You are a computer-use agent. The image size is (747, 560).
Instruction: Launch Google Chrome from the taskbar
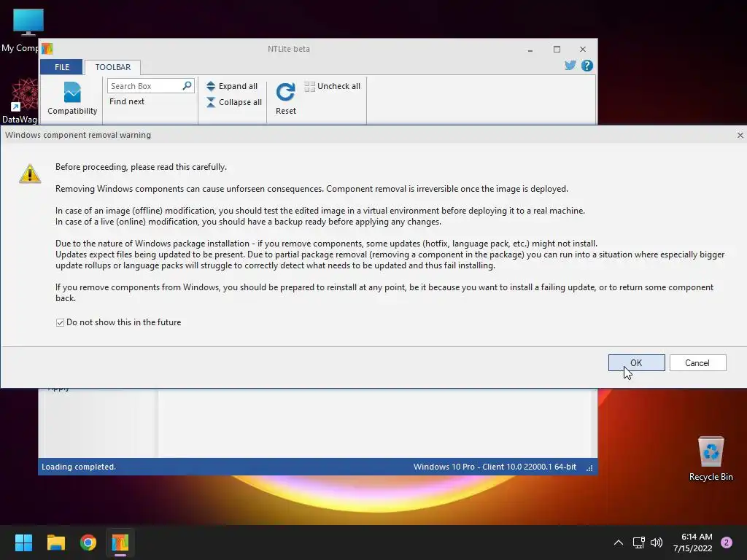tap(88, 542)
